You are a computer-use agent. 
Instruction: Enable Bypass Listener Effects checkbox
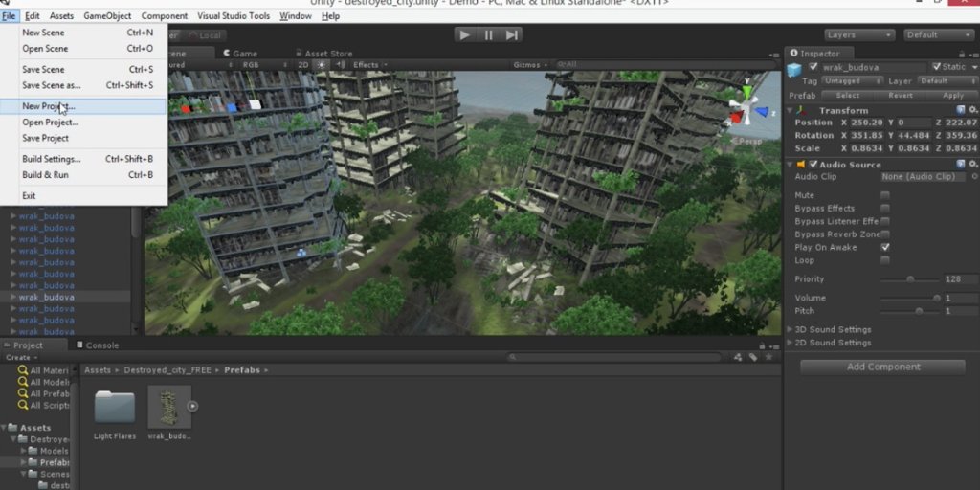[x=885, y=221]
